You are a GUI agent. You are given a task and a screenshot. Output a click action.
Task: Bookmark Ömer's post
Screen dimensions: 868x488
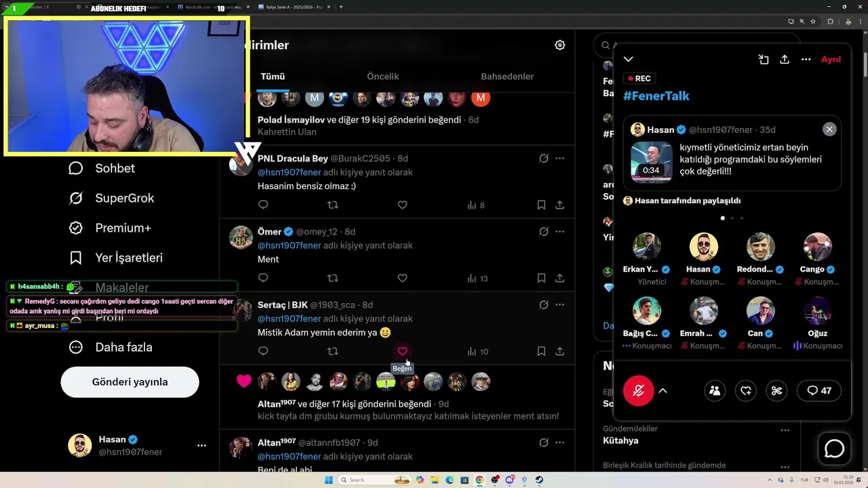[541, 278]
